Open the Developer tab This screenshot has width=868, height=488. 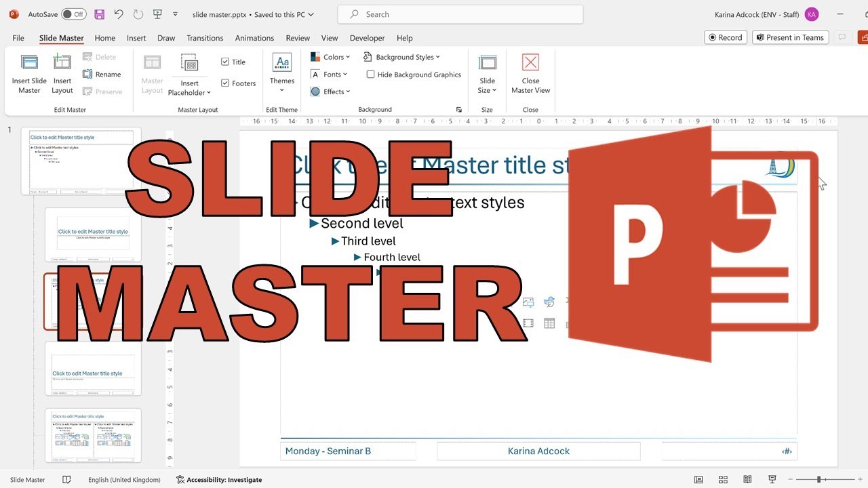tap(367, 38)
